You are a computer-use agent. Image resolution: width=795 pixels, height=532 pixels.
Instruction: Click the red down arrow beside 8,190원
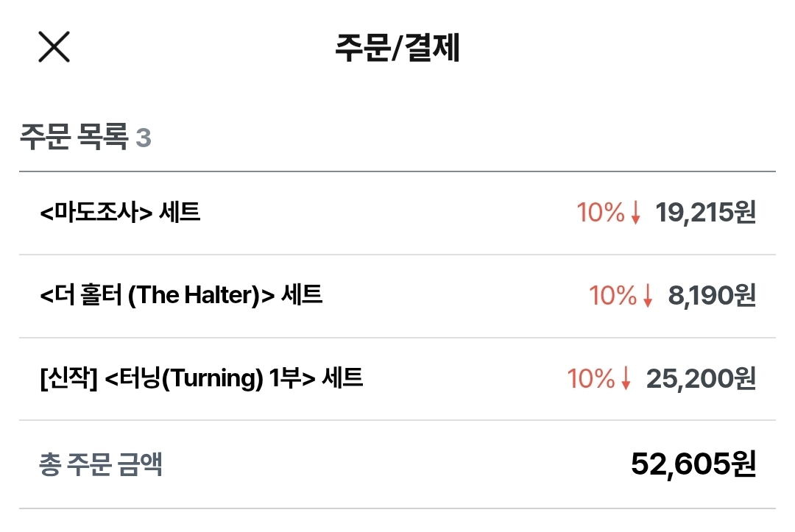click(x=648, y=297)
